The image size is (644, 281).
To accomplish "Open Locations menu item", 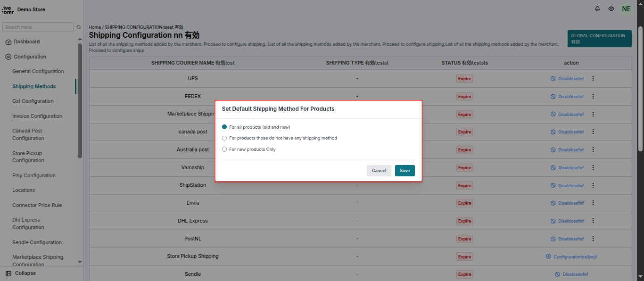I will pyautogui.click(x=24, y=190).
